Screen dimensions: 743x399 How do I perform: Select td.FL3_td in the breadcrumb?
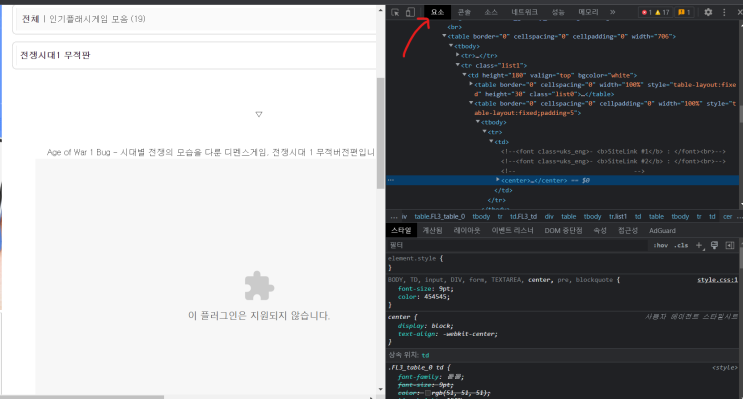tap(523, 217)
